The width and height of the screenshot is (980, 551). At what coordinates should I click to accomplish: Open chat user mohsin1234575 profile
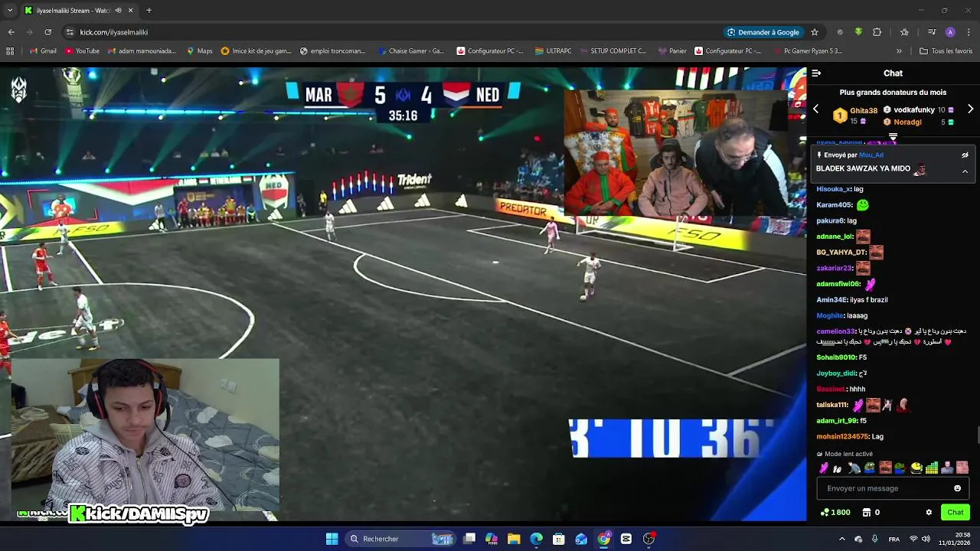point(842,437)
